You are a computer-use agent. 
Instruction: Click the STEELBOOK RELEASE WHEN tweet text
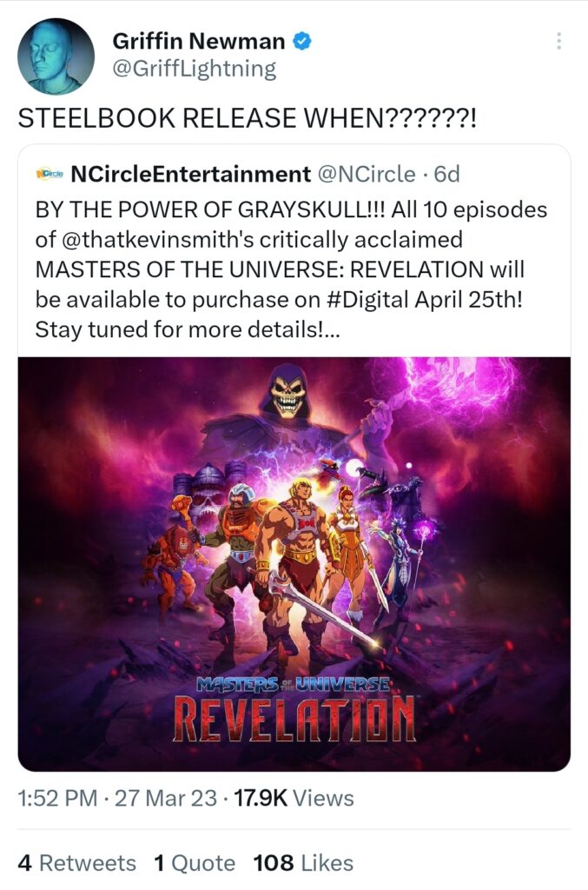(x=248, y=118)
